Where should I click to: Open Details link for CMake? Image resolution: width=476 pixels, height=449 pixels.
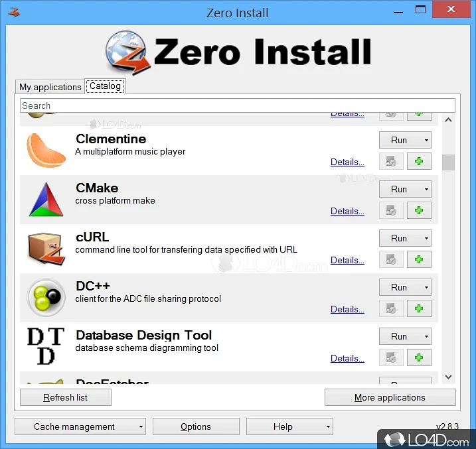(347, 212)
